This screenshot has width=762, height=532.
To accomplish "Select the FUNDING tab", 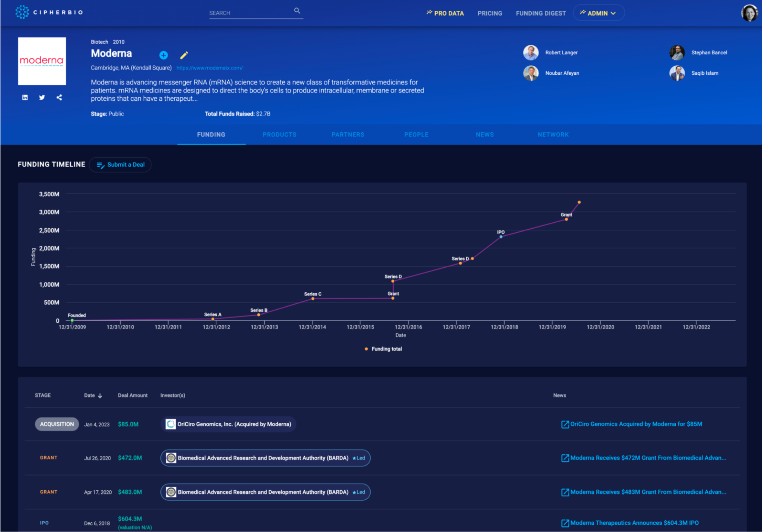I will (x=211, y=135).
